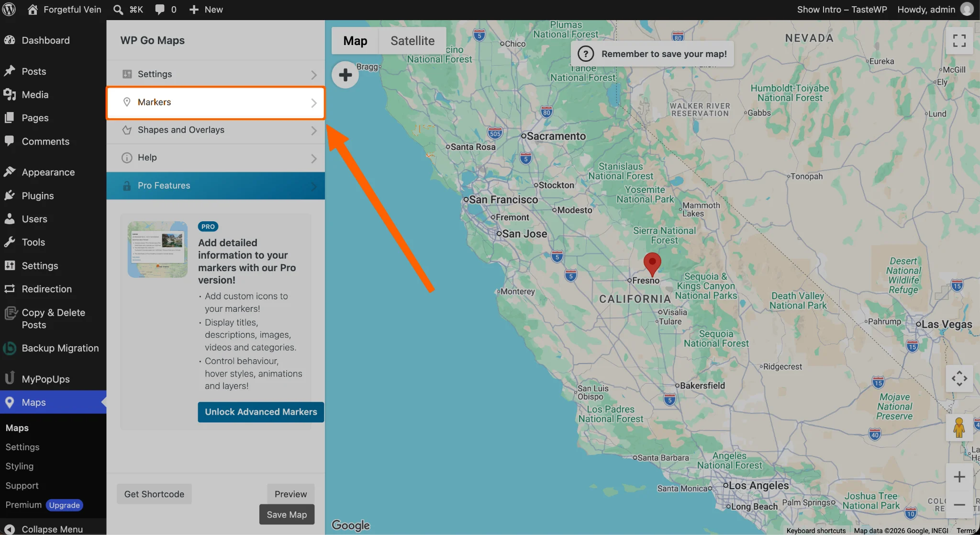Screen dimensions: 980x535
Task: Toggle fullscreen map view
Action: pyautogui.click(x=959, y=41)
